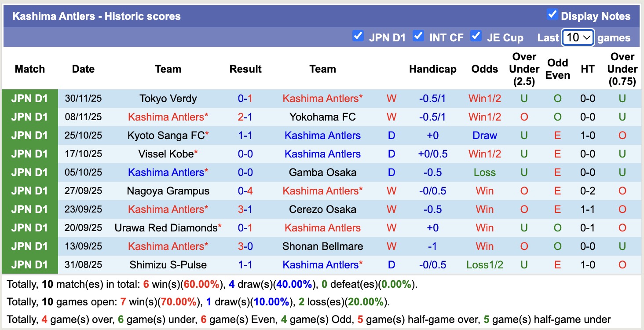Open the Gamba Osaka team page
The width and height of the screenshot is (644, 330).
coord(322,172)
